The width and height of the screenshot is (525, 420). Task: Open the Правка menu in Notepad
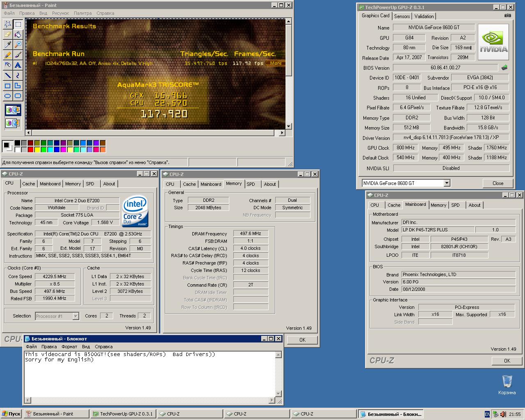[49, 347]
